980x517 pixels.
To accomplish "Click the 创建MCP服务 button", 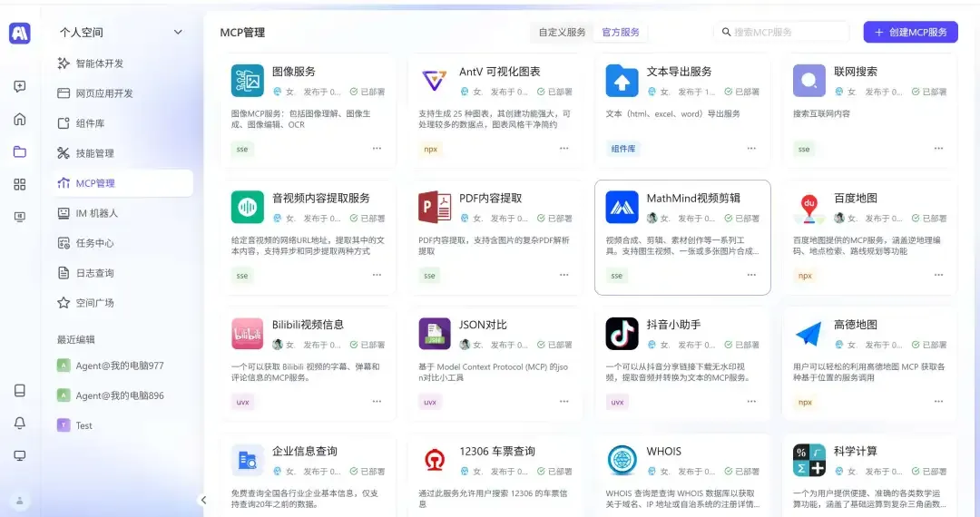I will coord(910,32).
